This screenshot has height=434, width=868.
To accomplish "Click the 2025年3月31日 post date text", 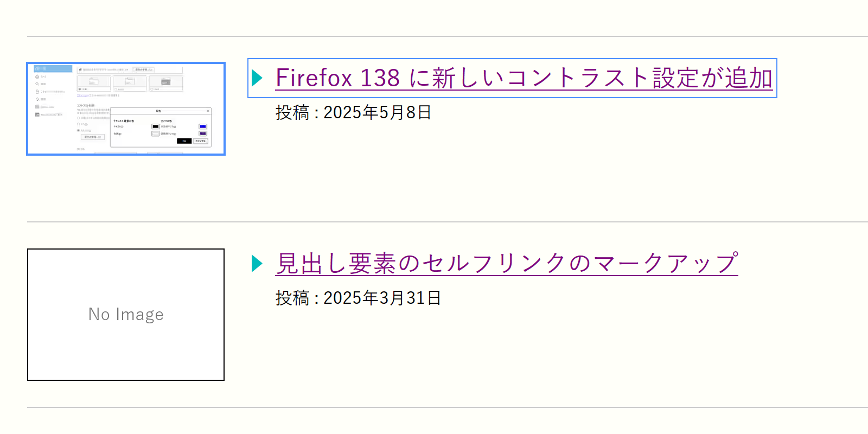I will [382, 298].
